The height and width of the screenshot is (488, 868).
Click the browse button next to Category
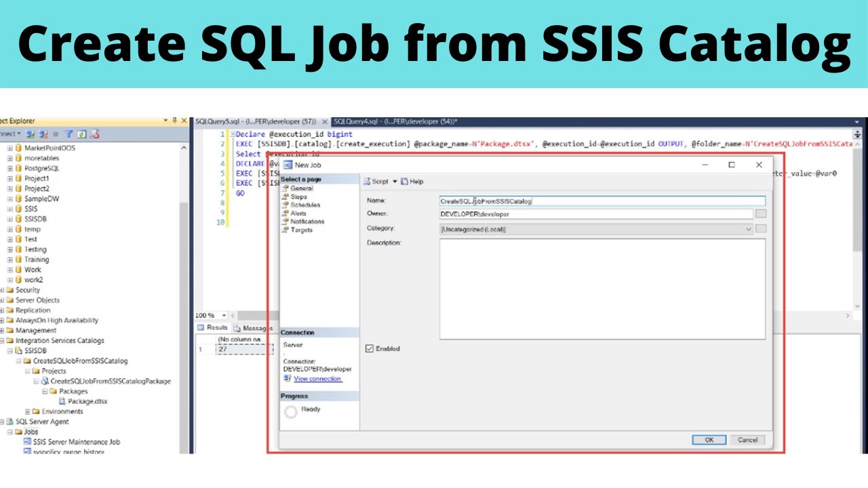(x=761, y=229)
